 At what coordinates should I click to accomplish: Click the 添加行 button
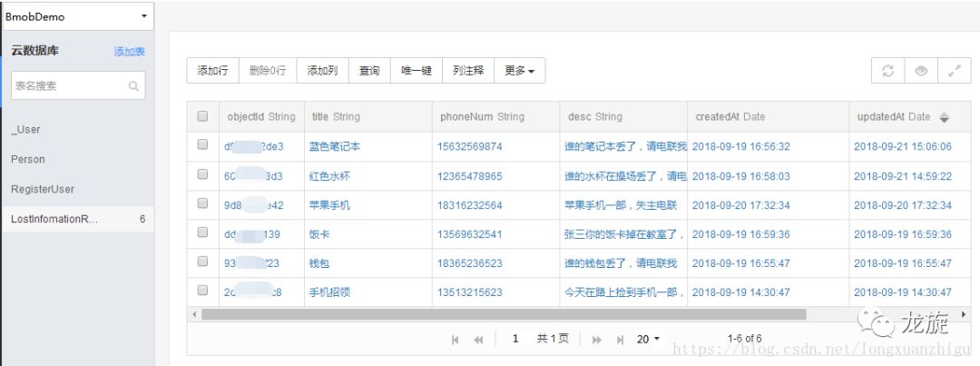[x=212, y=71]
